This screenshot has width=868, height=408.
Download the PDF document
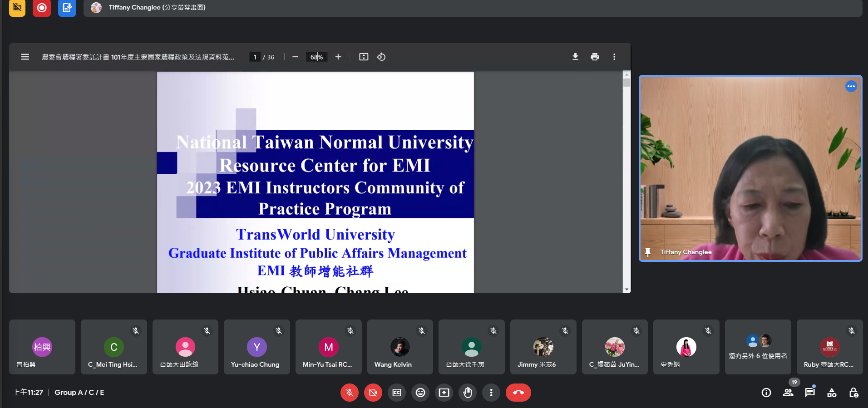pyautogui.click(x=575, y=57)
